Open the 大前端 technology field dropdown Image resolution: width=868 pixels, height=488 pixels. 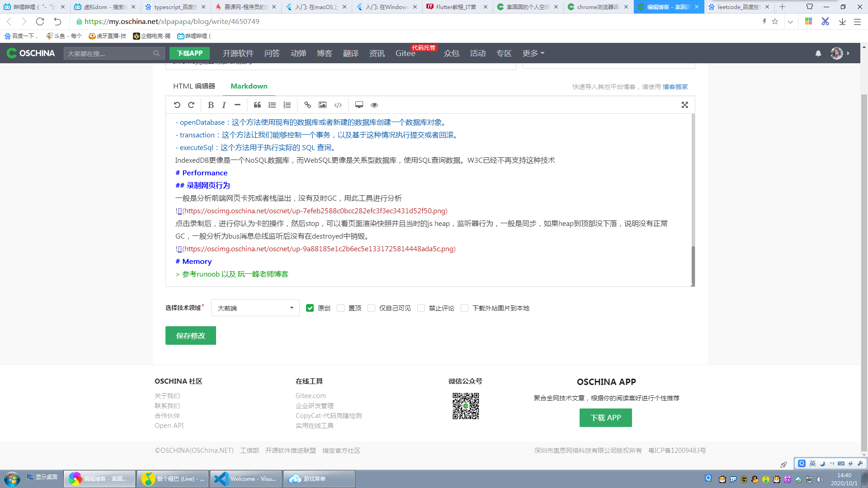(x=255, y=308)
